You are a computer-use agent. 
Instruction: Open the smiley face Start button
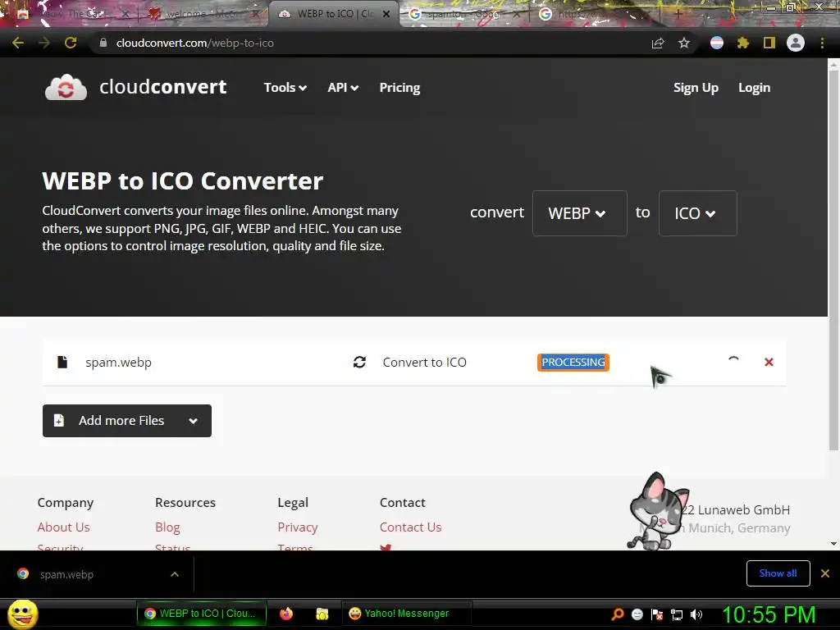22,614
